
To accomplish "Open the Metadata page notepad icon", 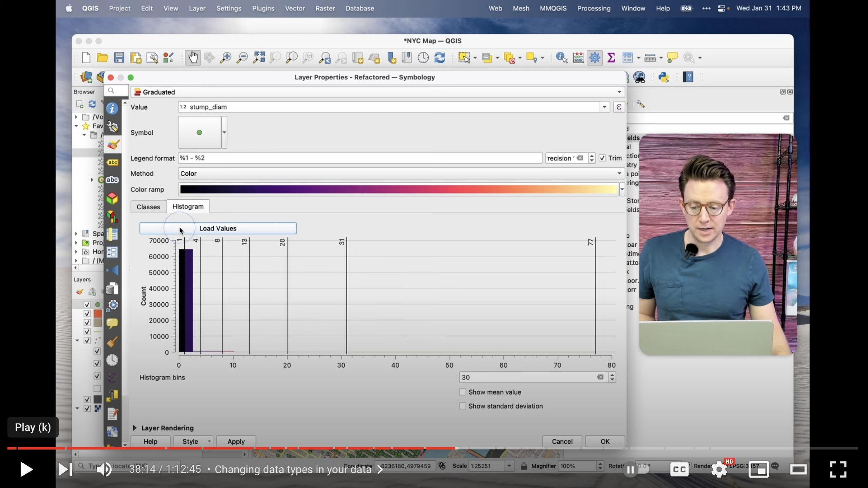I will [x=112, y=414].
